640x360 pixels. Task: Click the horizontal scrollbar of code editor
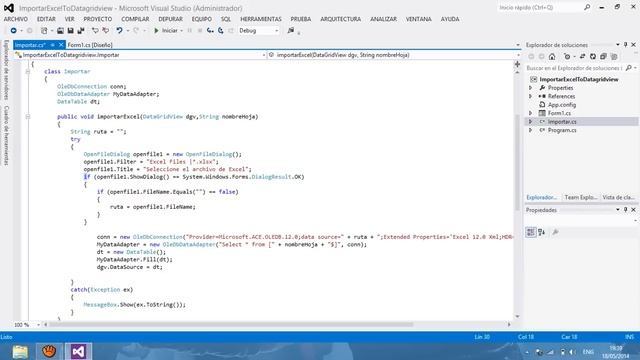pos(231,325)
